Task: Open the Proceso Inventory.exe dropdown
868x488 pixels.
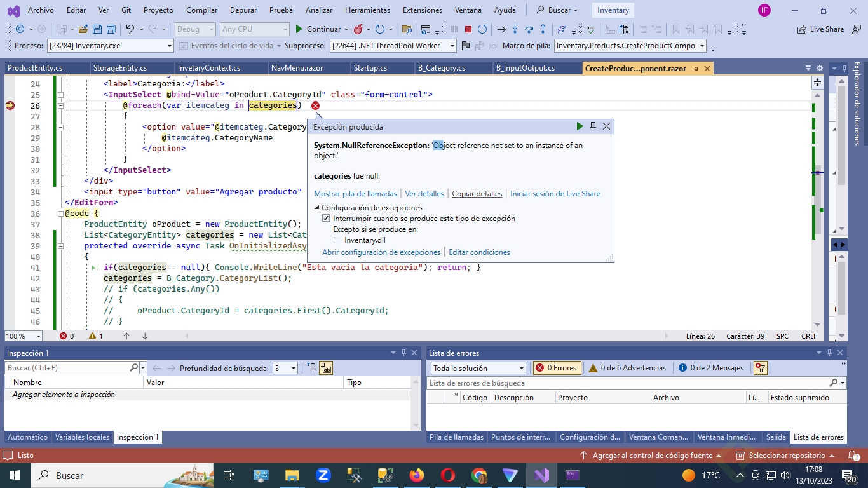Action: (169, 46)
